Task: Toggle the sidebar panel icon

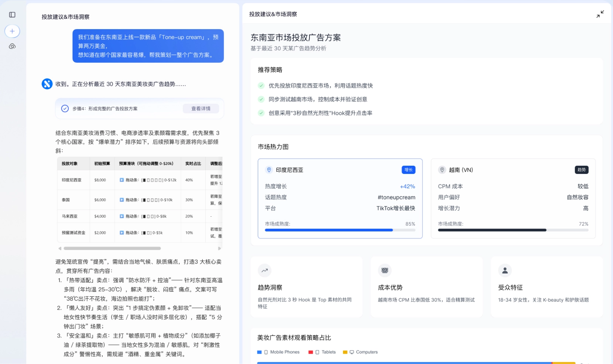Action: 12,15
